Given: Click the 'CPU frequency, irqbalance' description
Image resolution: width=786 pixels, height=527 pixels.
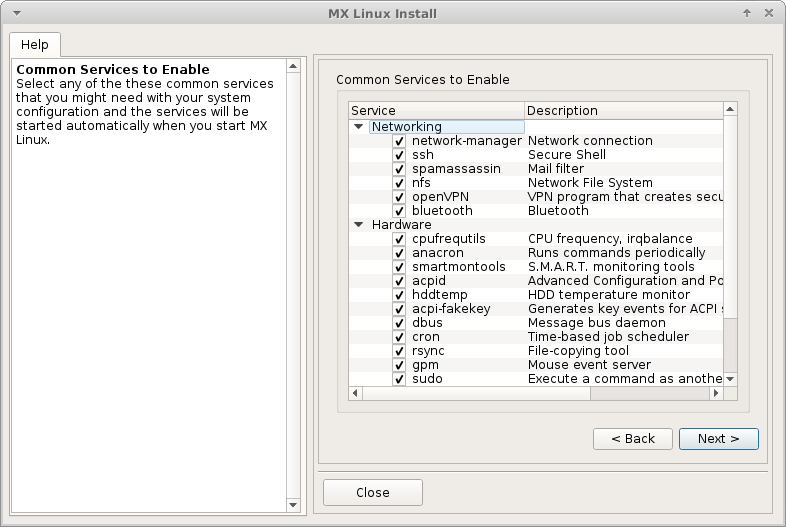Looking at the screenshot, I should pyautogui.click(x=610, y=239).
